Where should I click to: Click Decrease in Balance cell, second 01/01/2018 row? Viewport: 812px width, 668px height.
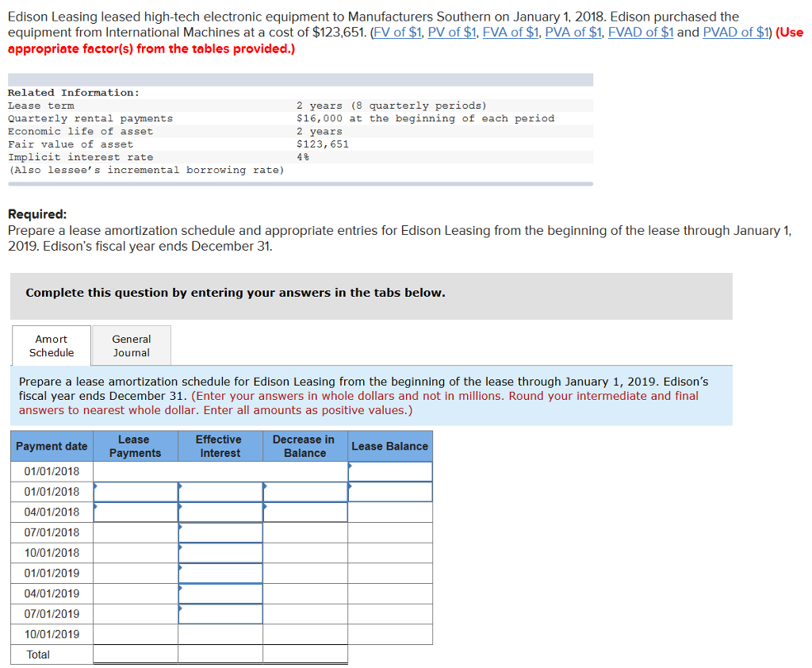pos(305,492)
